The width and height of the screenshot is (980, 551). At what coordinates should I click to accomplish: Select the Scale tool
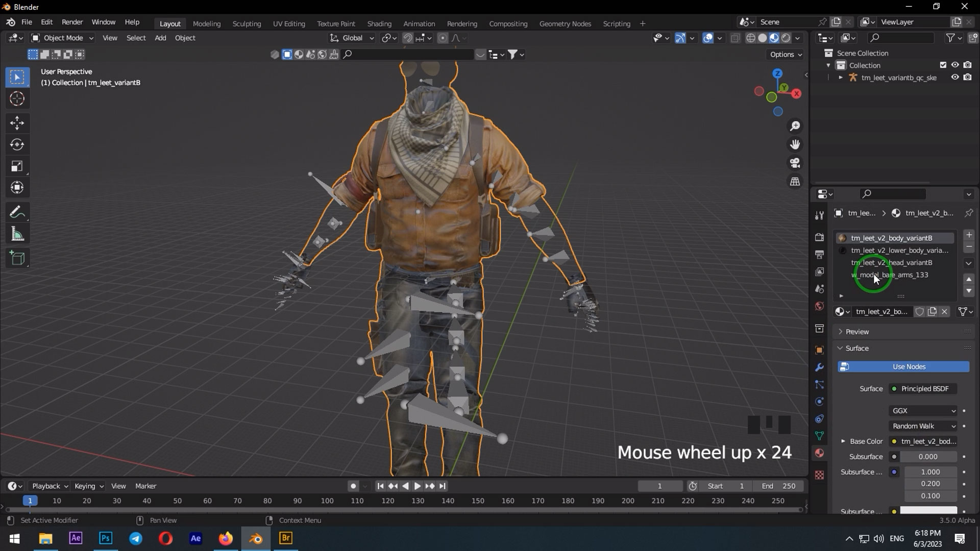[x=17, y=166]
